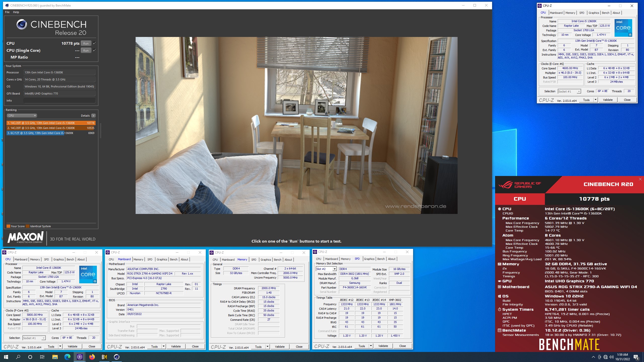Open Tools dropdown arrow in Memory CPU-Z window

267,347
